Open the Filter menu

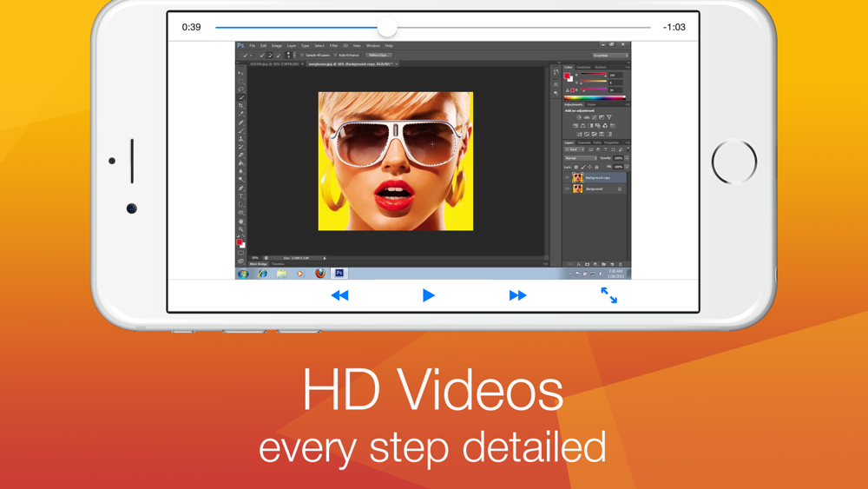tap(334, 46)
